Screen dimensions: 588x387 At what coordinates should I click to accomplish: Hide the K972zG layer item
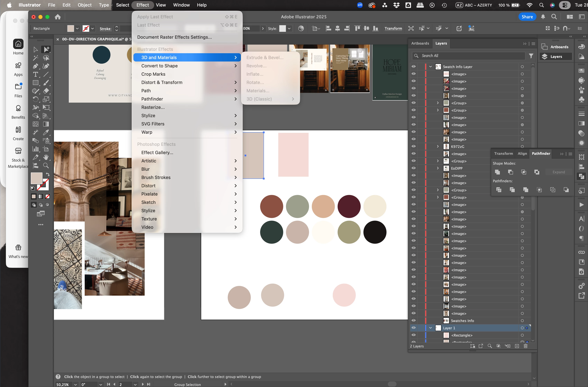(413, 147)
